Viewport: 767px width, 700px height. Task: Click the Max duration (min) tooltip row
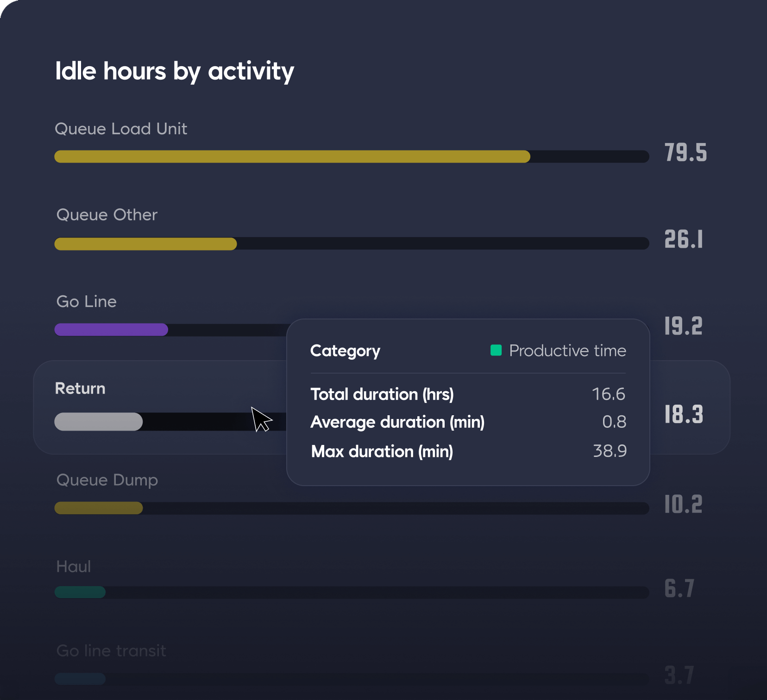(x=468, y=451)
